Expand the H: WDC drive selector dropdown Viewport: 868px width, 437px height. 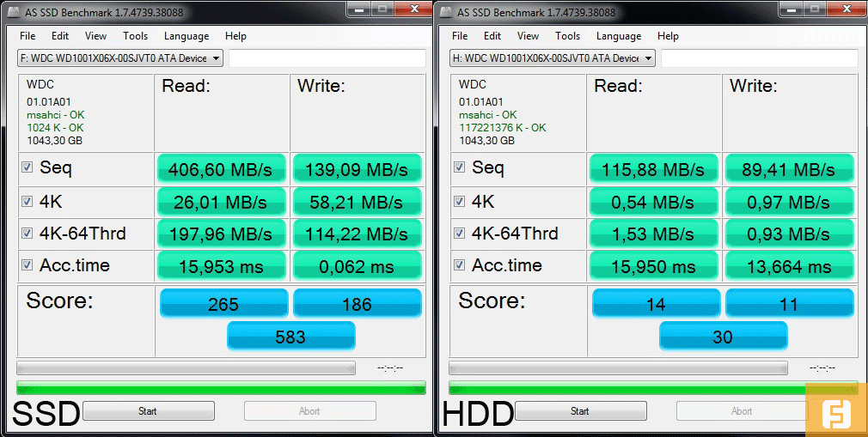click(648, 58)
